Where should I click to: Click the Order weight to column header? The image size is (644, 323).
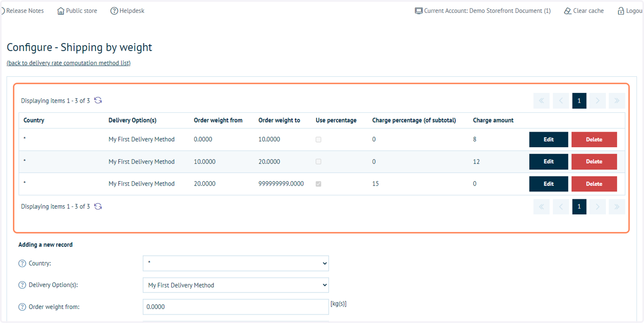click(279, 120)
